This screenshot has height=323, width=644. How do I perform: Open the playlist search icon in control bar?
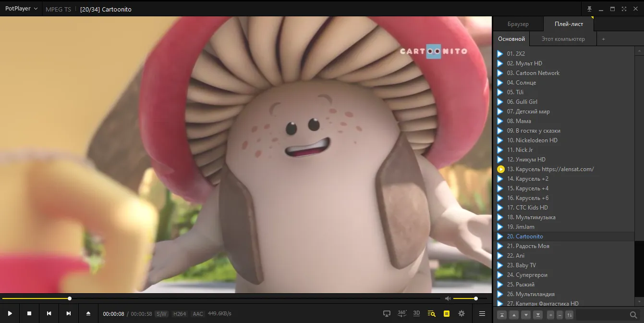[431, 313]
